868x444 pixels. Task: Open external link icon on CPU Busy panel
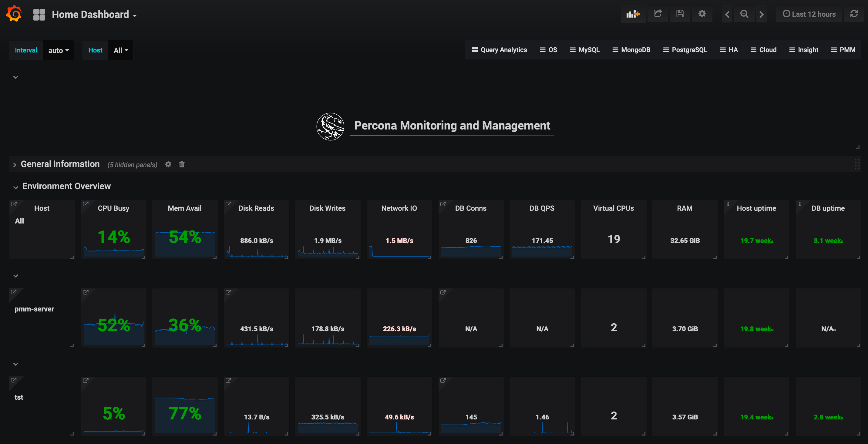(x=86, y=204)
